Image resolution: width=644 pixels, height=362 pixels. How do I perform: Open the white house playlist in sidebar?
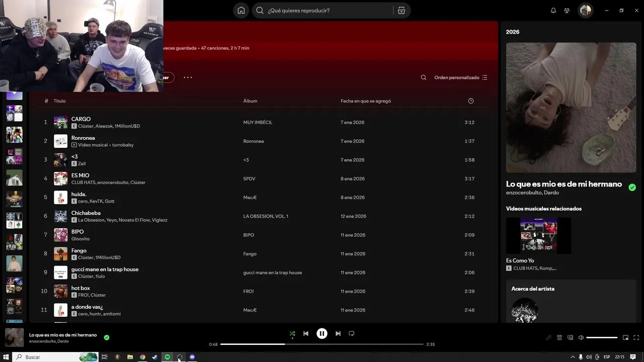[x=14, y=177]
